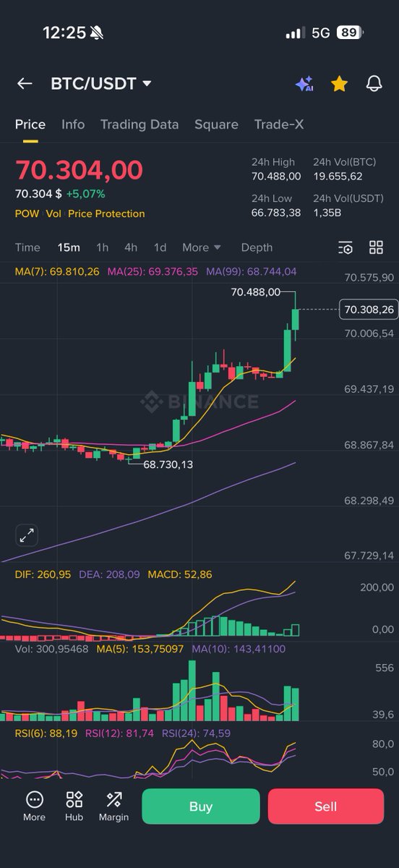Screen dimensions: 399x868
Task: Expand the BTC/USDT pair dropdown
Action: click(147, 84)
